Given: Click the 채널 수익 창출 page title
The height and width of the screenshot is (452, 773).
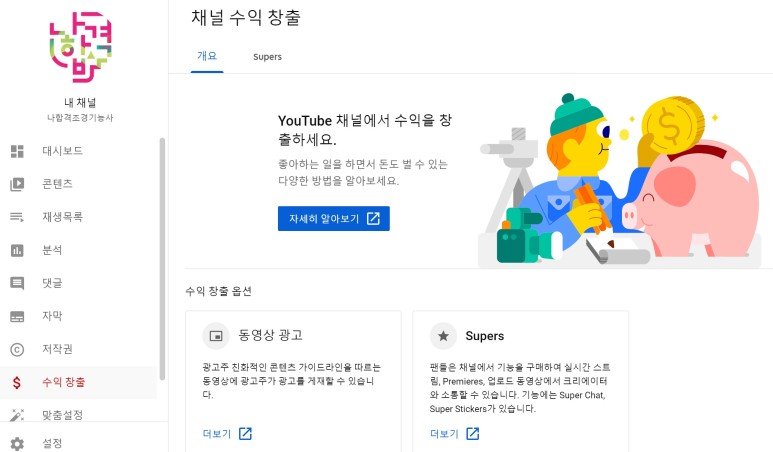Looking at the screenshot, I should pyautogui.click(x=246, y=18).
